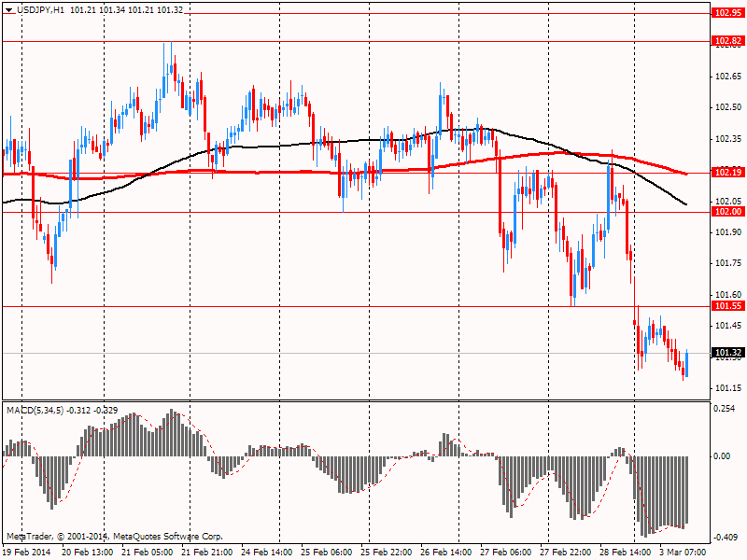Select the black moving average line end
The height and width of the screenshot is (560, 747).
point(685,204)
